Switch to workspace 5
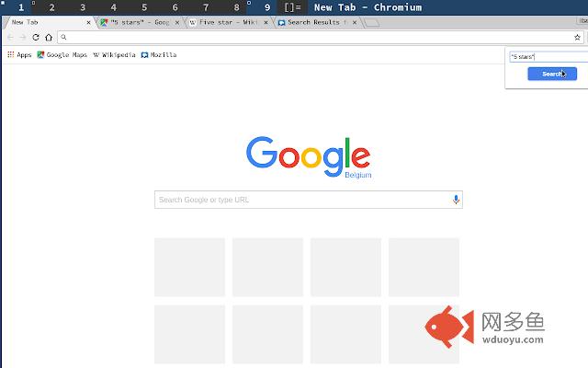 tap(144, 7)
